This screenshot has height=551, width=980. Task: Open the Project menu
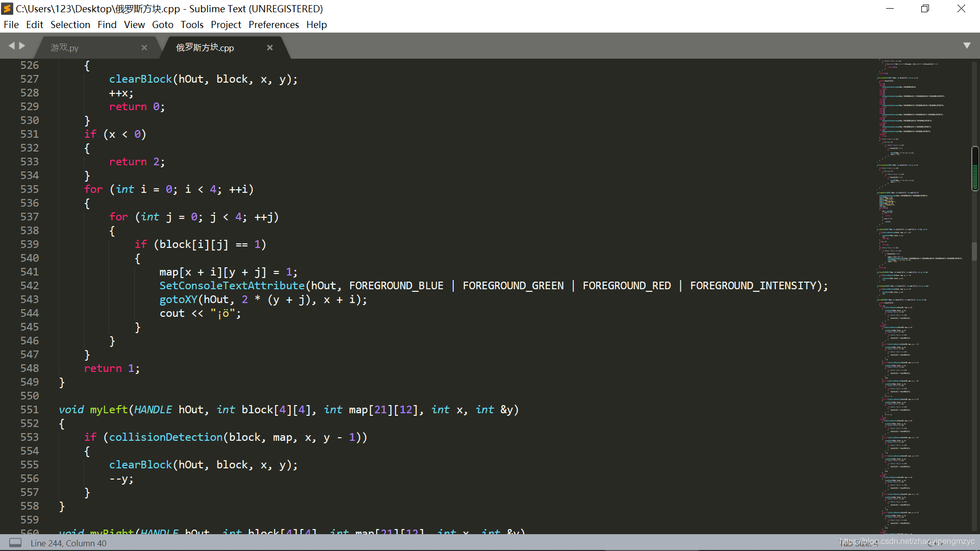226,24
